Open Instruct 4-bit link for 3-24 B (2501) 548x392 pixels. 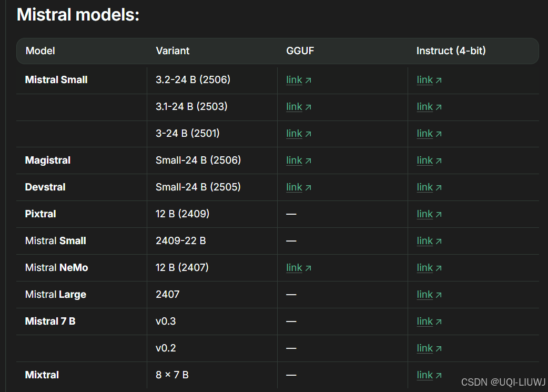point(429,134)
